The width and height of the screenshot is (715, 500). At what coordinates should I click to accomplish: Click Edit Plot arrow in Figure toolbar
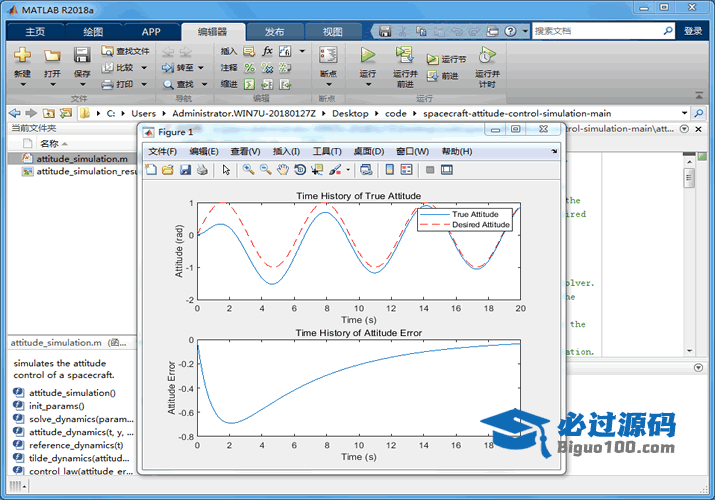point(226,170)
